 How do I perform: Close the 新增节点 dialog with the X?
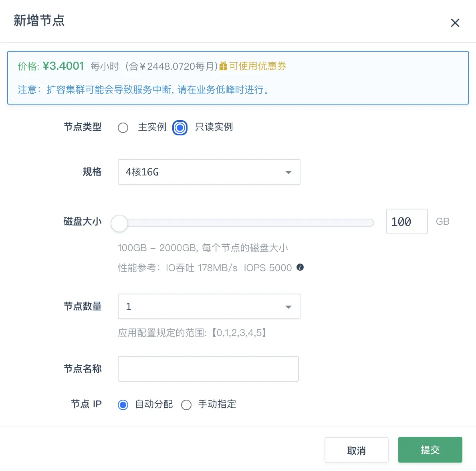click(455, 23)
